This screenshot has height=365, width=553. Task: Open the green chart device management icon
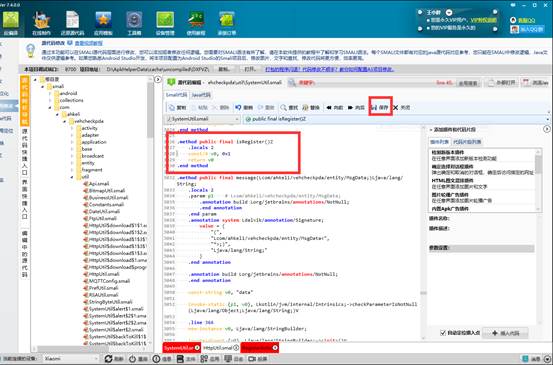click(x=165, y=20)
